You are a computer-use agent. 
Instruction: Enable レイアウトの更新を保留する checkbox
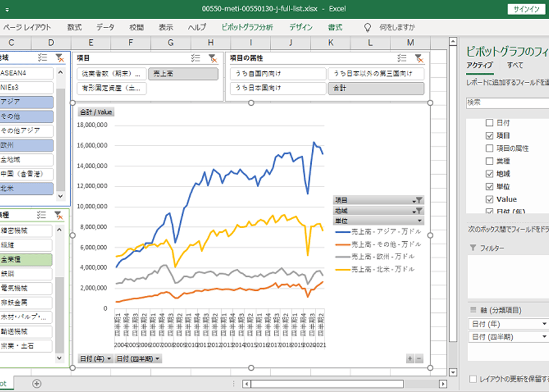click(x=473, y=379)
